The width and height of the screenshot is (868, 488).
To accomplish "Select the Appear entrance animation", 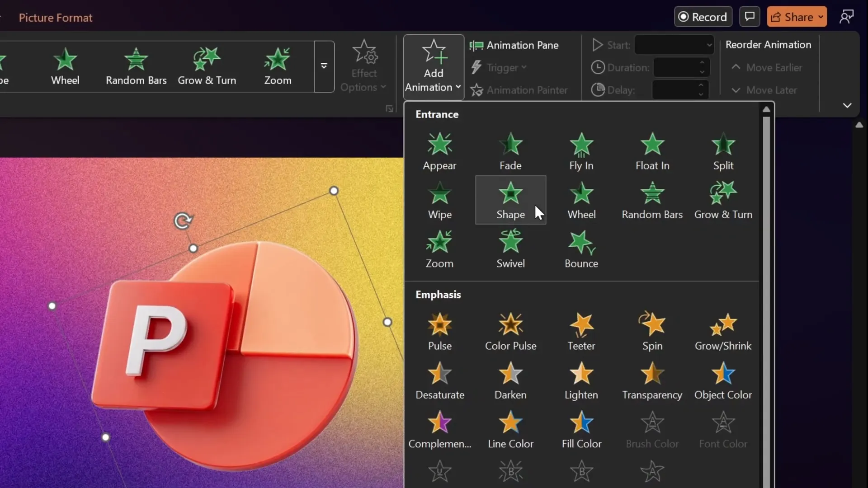I will click(x=439, y=151).
